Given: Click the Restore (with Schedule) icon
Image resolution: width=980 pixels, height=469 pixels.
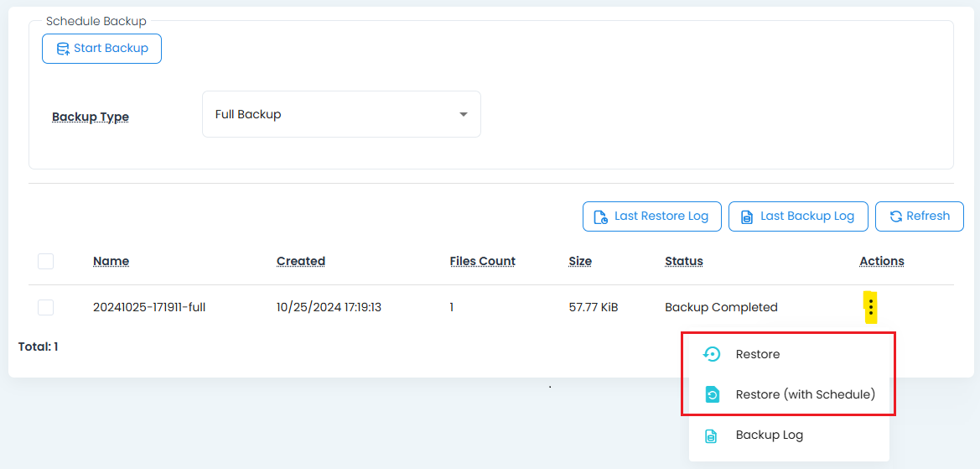Looking at the screenshot, I should (x=711, y=394).
